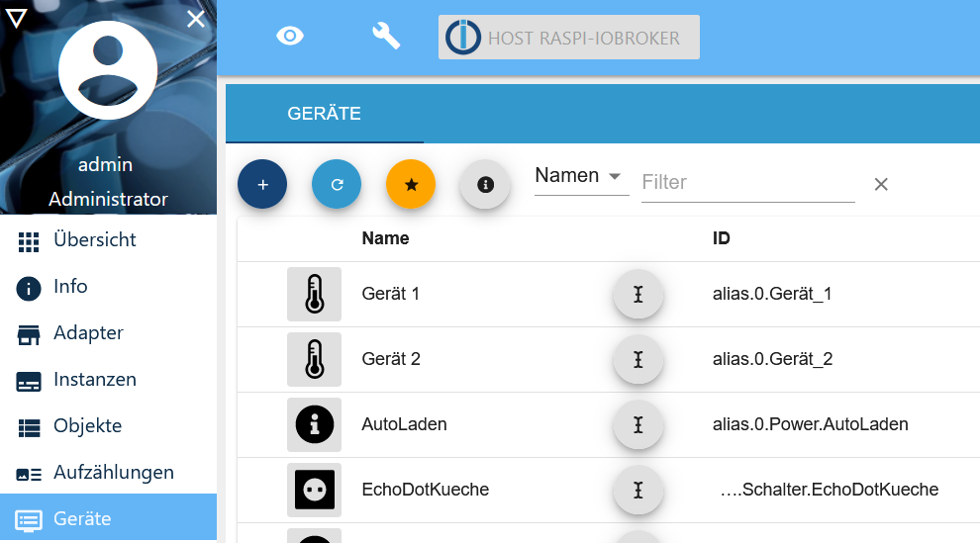Click the Administrator role label
Screen dimensions: 980x543
[108, 199]
